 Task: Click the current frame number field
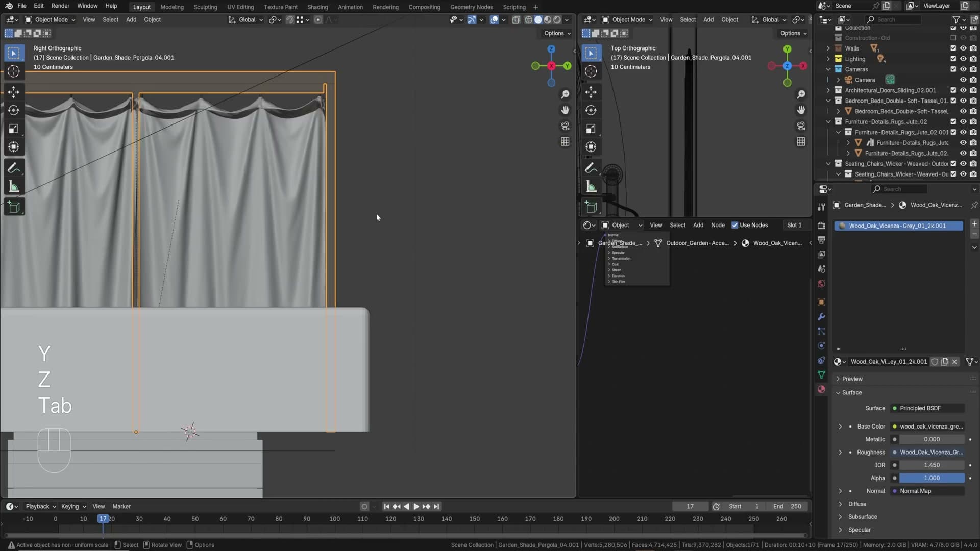coord(690,507)
